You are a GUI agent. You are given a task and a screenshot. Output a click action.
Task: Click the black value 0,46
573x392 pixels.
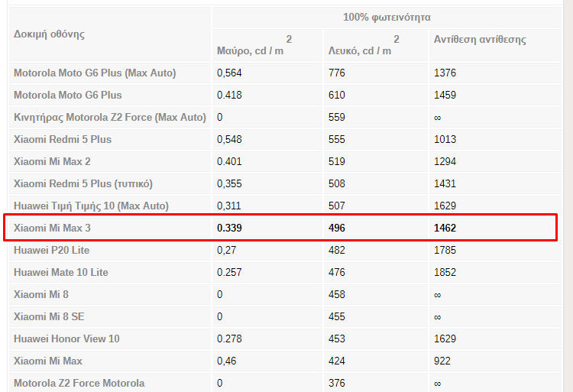[226, 361]
